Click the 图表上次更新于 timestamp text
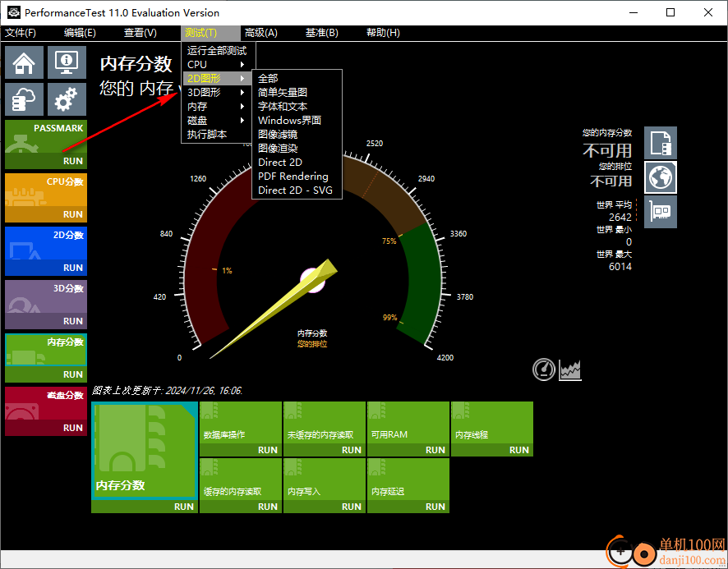 click(167, 390)
